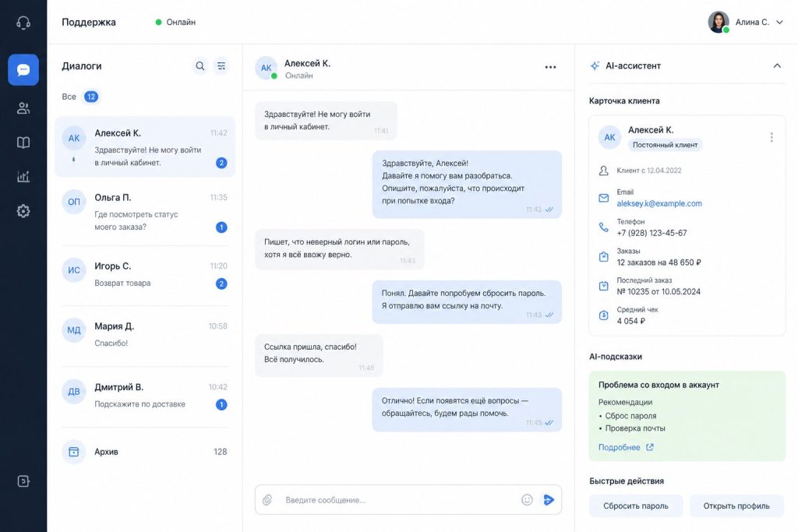Screen dimensions: 798x532
Task: Click '12 заказов на 48 650 ₽' text
Action: pyautogui.click(x=659, y=262)
